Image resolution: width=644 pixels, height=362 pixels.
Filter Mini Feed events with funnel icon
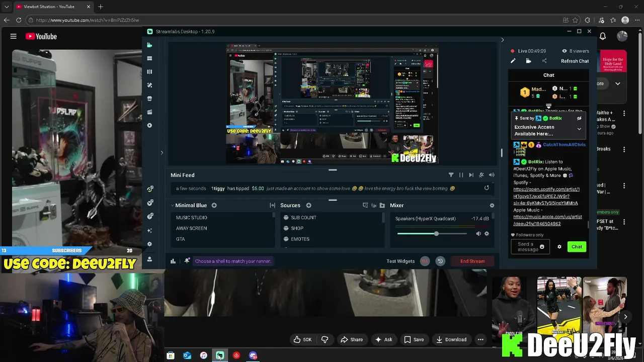(451, 175)
